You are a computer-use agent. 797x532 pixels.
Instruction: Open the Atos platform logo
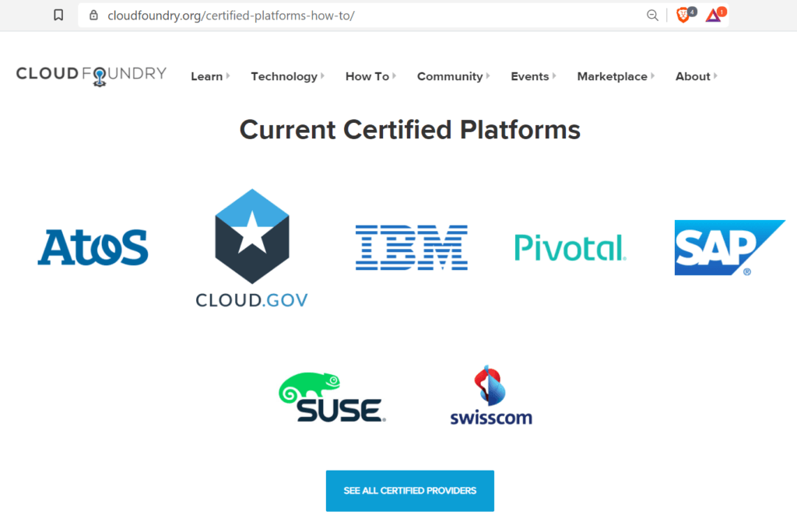[93, 247]
